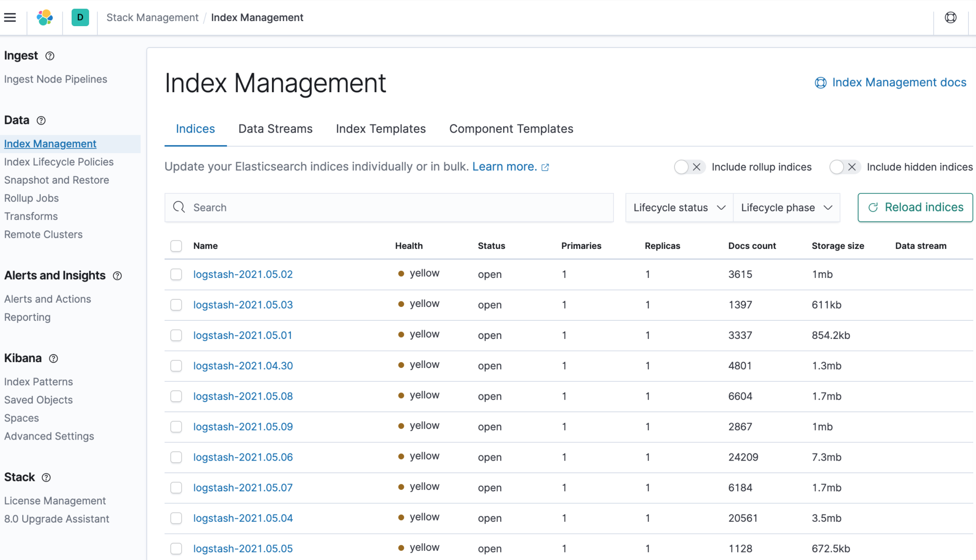Expand the Lifecycle status filter
The width and height of the screenshot is (976, 560).
(x=679, y=208)
